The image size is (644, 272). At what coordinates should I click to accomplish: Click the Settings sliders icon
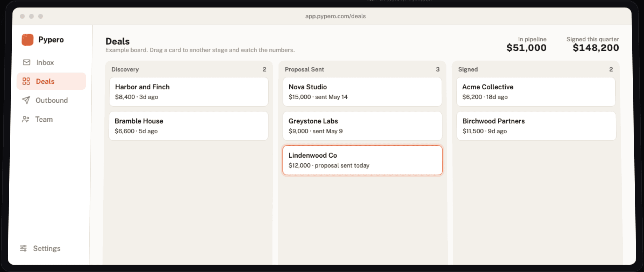pyautogui.click(x=23, y=248)
